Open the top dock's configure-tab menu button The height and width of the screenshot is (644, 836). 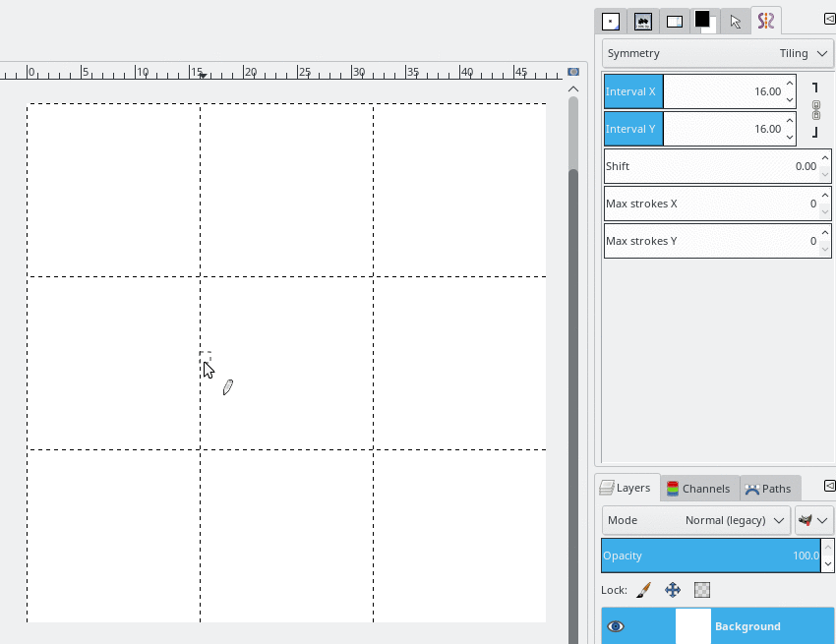point(829,19)
